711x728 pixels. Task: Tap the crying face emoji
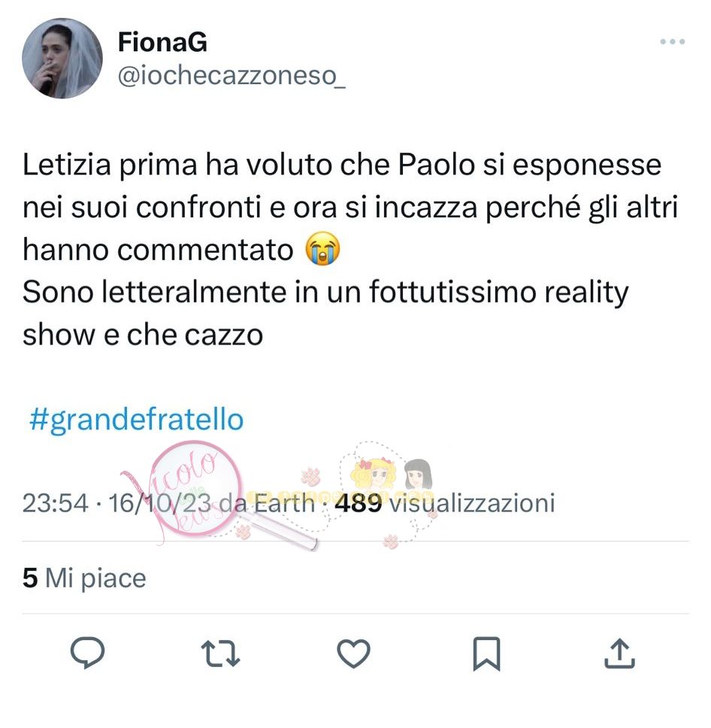click(x=322, y=249)
